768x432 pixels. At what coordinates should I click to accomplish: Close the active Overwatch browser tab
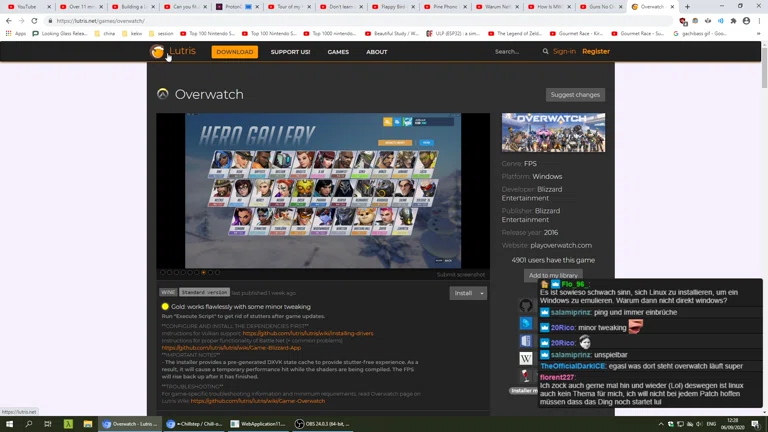[x=672, y=7]
